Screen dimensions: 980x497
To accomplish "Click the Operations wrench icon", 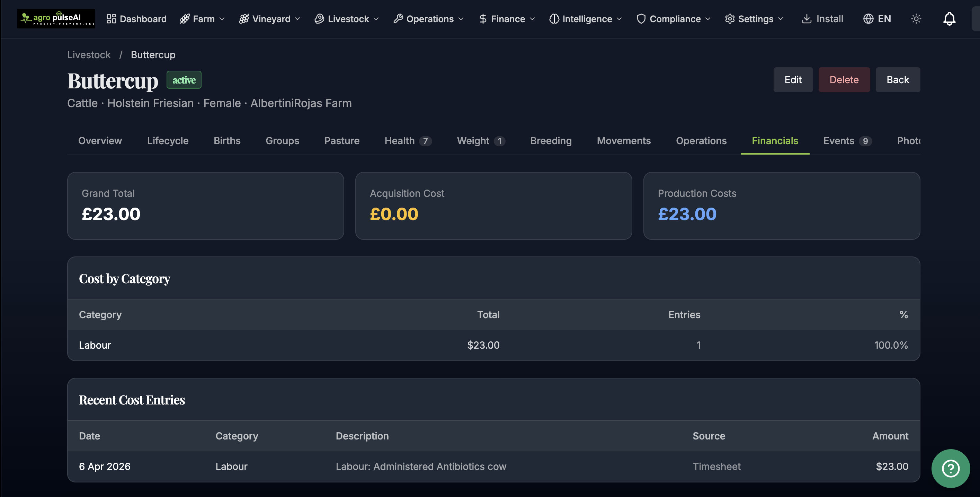I will pyautogui.click(x=398, y=19).
